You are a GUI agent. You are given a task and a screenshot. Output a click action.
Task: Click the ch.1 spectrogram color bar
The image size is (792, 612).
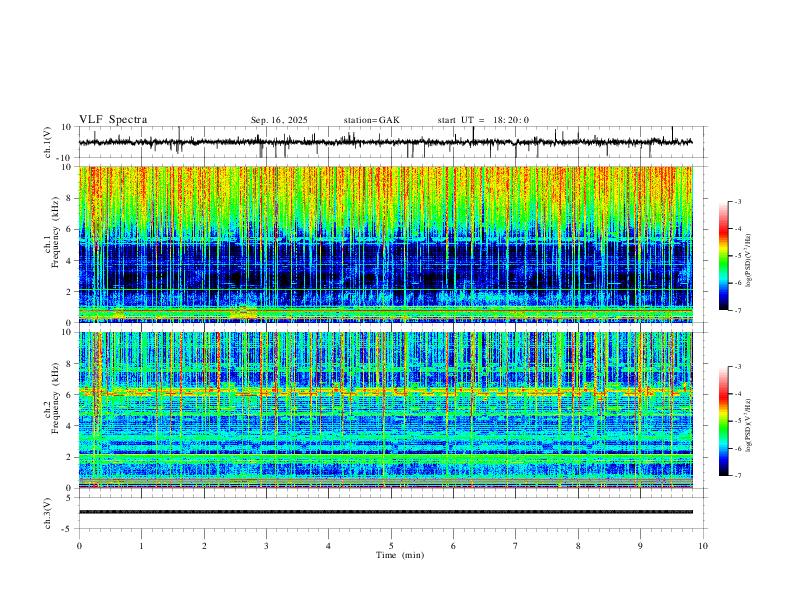coord(724,256)
